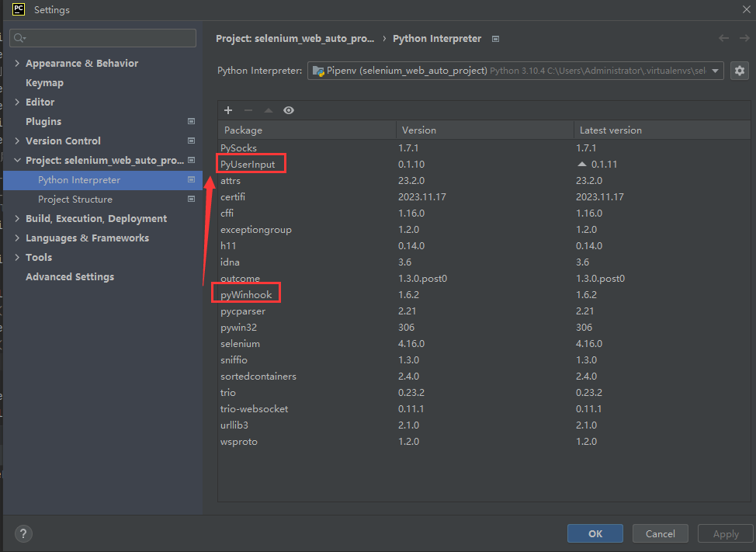Click the PyCharm logo icon in title bar
The image size is (756, 552).
tap(19, 9)
